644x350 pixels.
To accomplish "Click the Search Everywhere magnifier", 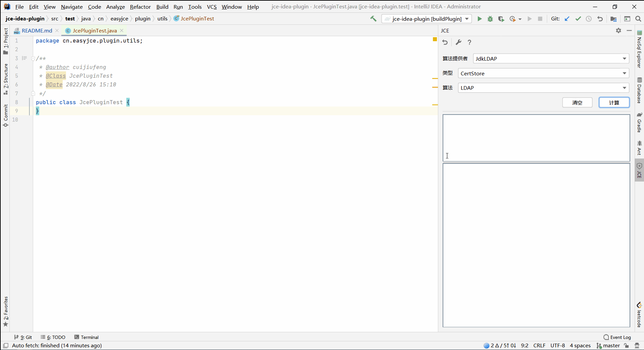I will [638, 19].
